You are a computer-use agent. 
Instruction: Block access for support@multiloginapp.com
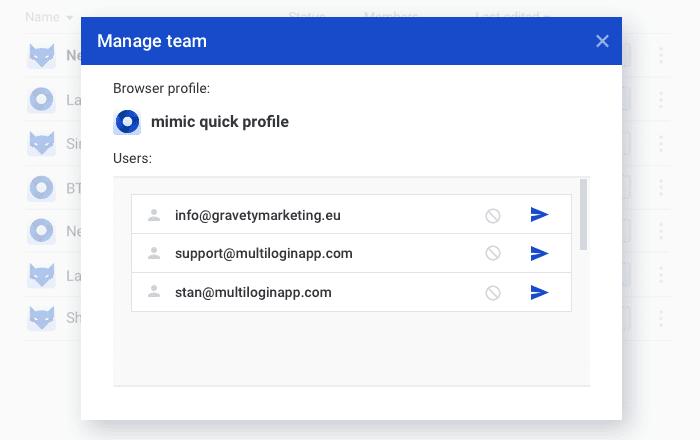tap(493, 253)
